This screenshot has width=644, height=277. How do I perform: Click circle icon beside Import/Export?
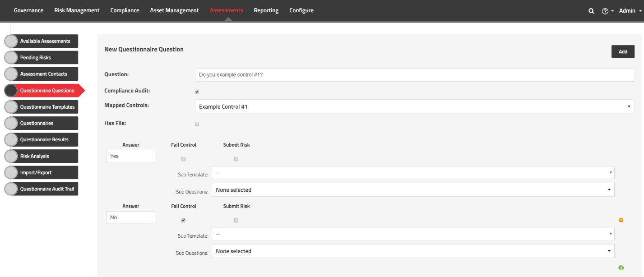(11, 172)
